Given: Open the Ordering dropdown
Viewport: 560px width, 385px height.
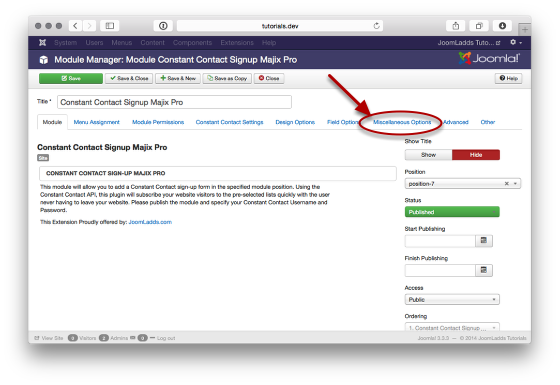Looking at the screenshot, I should [452, 327].
